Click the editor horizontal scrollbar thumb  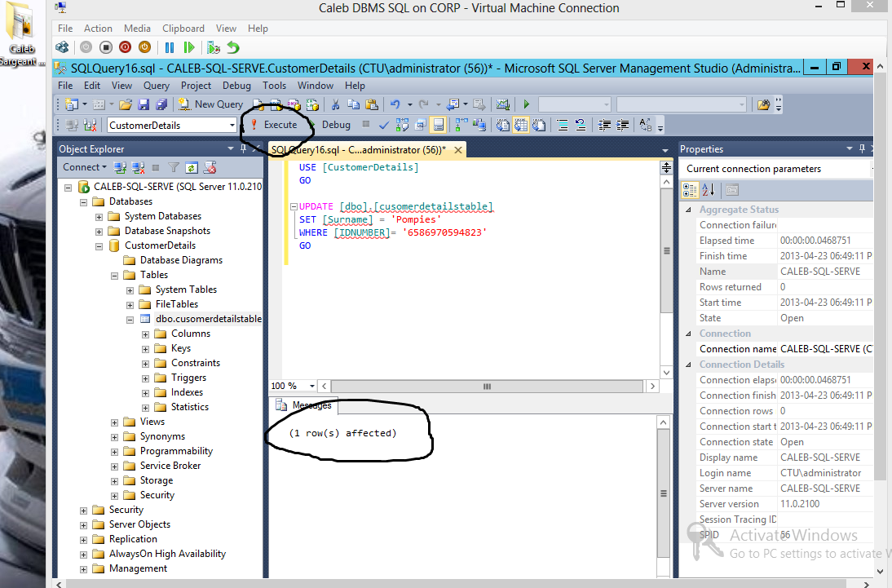[x=487, y=387]
